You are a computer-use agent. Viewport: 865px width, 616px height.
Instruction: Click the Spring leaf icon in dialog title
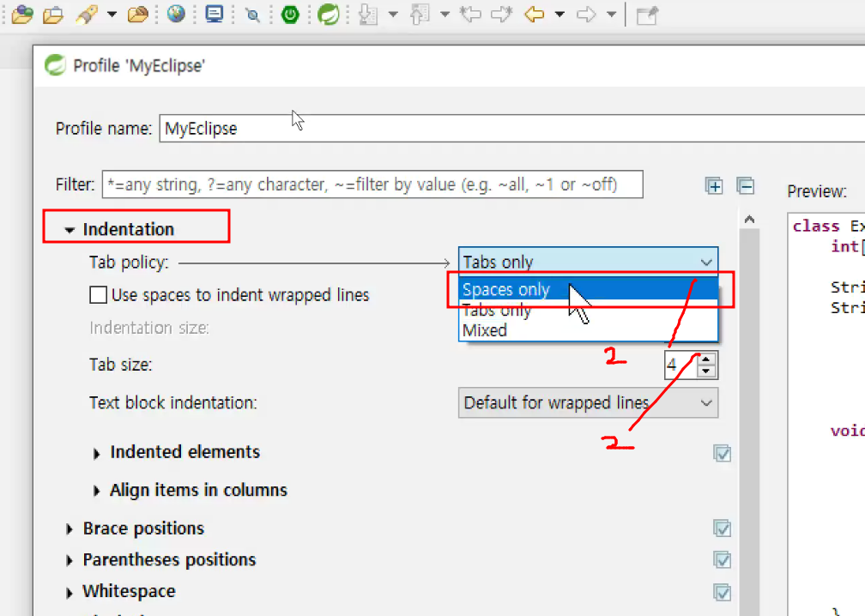click(55, 65)
